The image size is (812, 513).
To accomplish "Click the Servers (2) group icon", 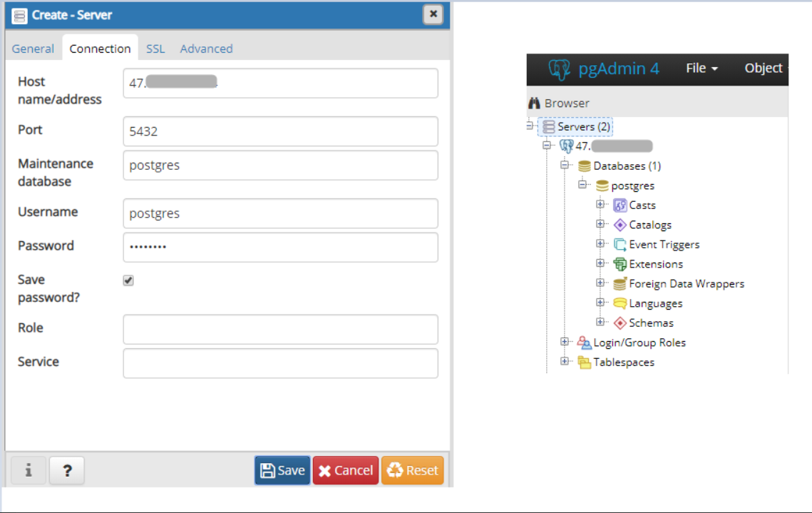I will coord(549,126).
